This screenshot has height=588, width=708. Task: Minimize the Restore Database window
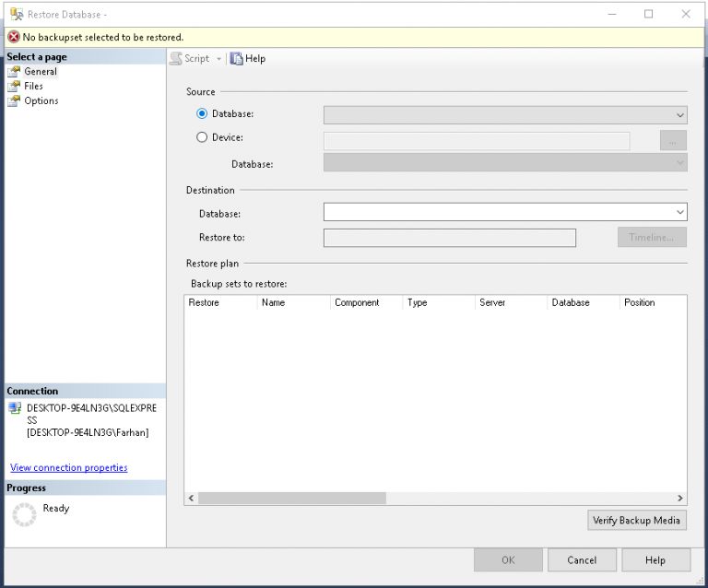tap(612, 14)
